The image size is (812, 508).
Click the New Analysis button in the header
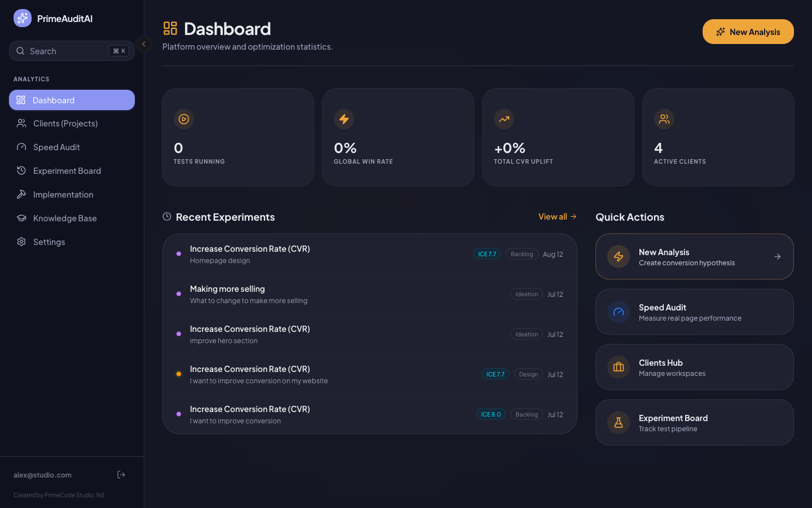pyautogui.click(x=748, y=32)
